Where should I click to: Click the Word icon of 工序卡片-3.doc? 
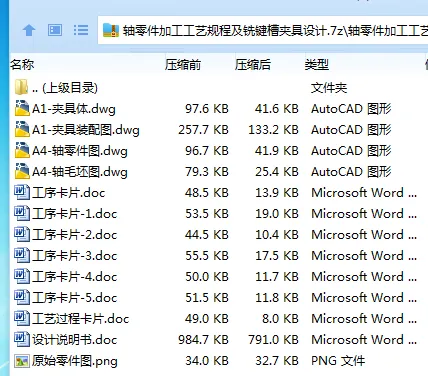tap(22, 255)
